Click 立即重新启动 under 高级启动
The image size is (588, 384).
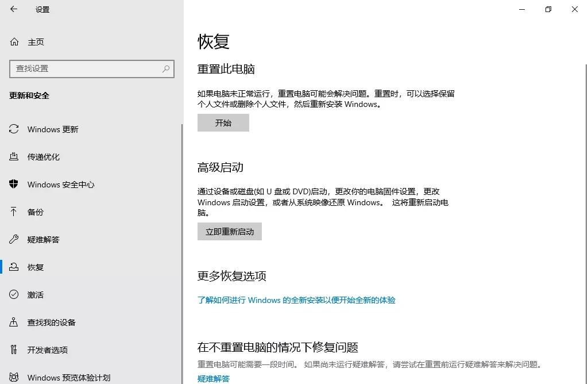(229, 231)
